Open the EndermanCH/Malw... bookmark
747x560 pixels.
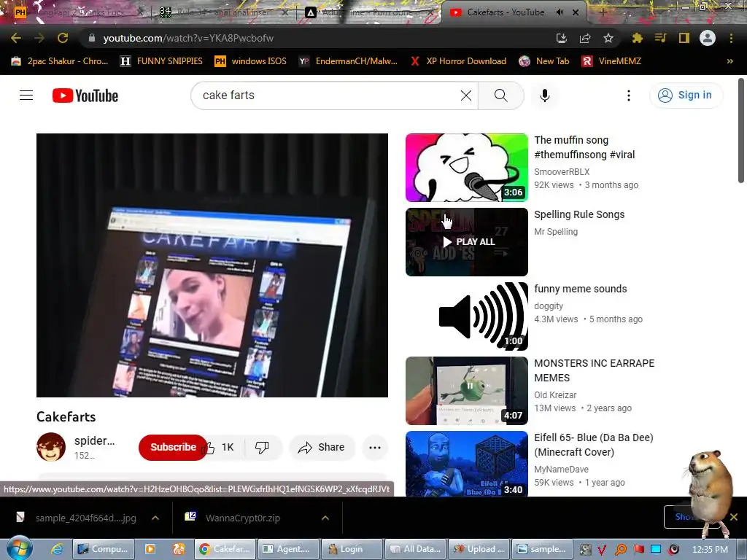348,61
